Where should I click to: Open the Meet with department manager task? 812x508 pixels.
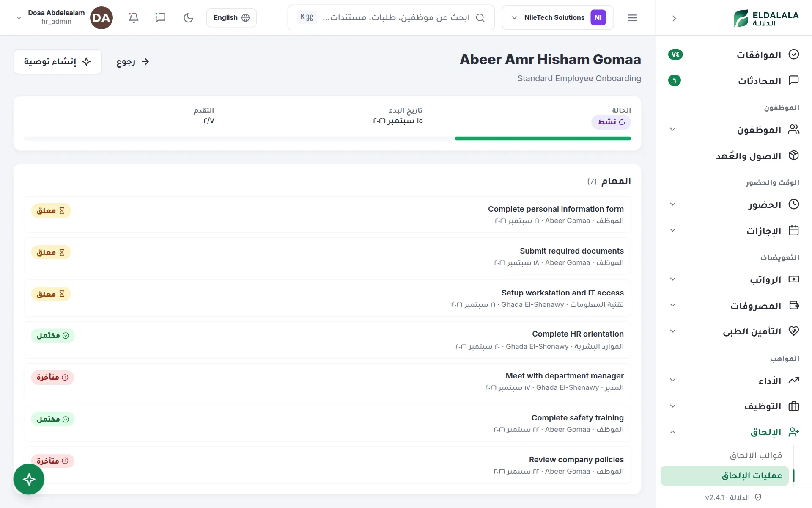(327, 381)
